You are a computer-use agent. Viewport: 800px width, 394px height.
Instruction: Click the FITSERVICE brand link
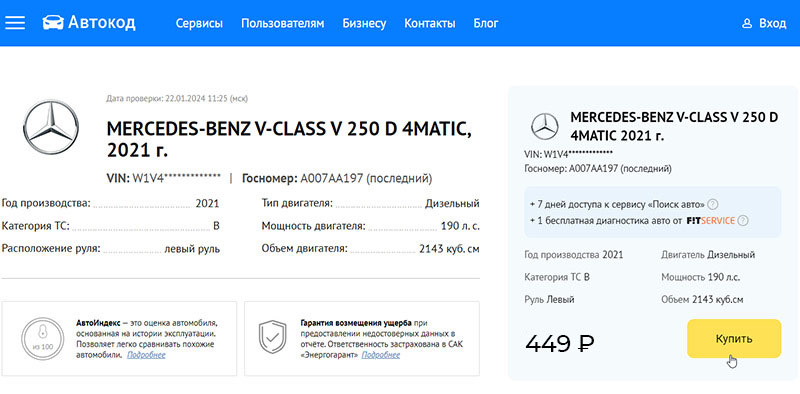pyautogui.click(x=711, y=221)
